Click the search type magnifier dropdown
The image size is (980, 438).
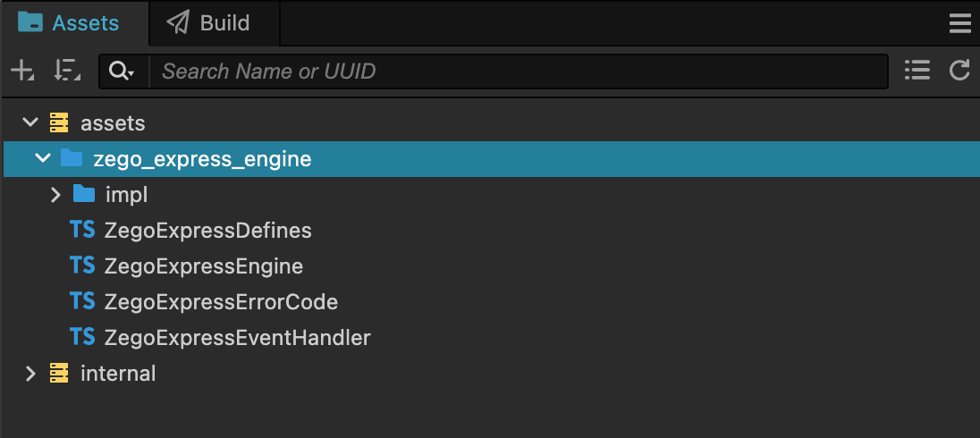(x=122, y=71)
